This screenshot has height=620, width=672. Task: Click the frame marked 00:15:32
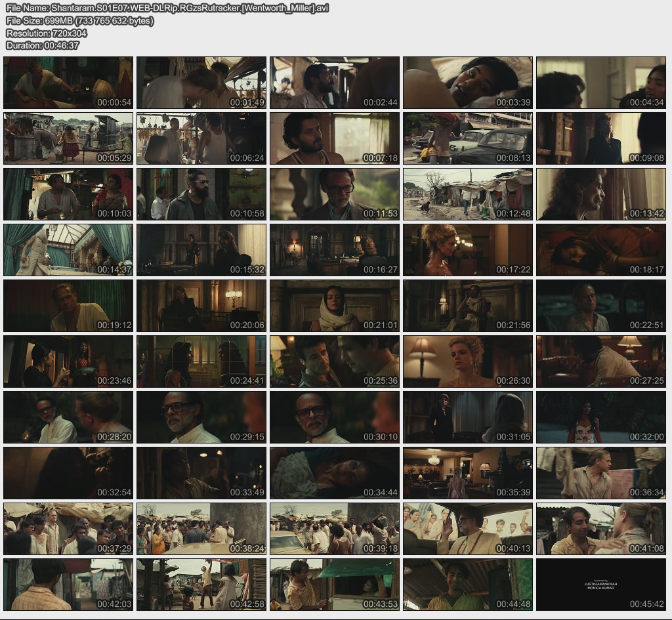(x=201, y=250)
